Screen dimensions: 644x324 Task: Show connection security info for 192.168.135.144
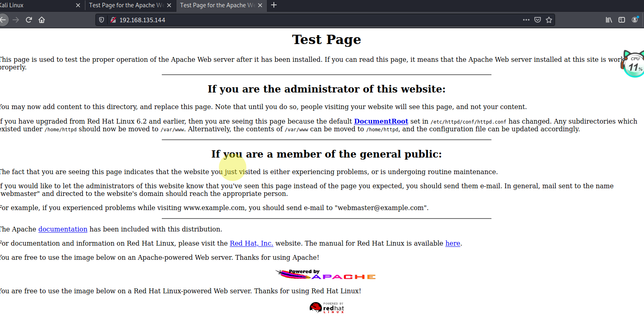coord(113,20)
